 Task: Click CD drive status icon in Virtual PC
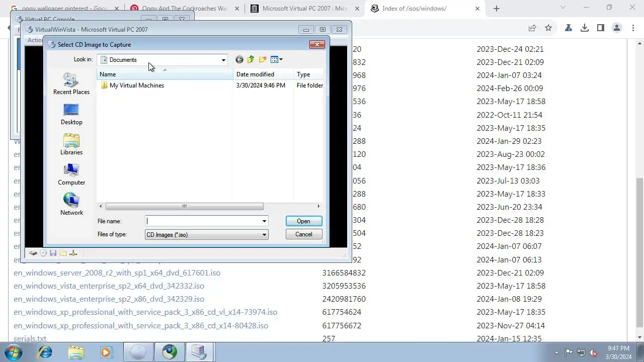(x=43, y=253)
